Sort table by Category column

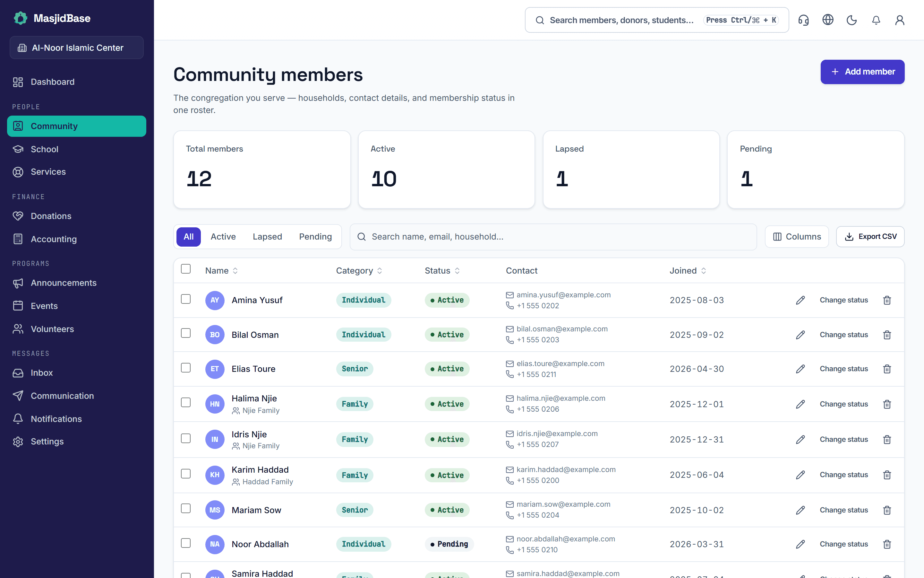pos(359,271)
